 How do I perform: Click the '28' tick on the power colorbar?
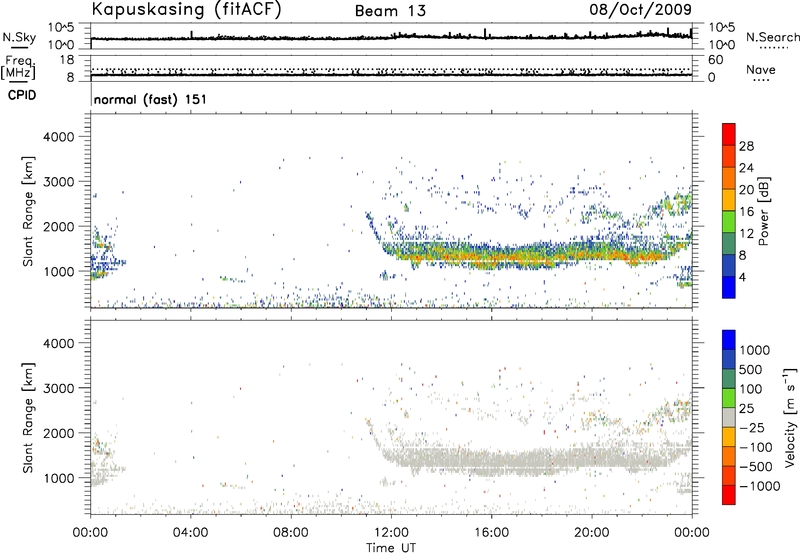pyautogui.click(x=746, y=146)
